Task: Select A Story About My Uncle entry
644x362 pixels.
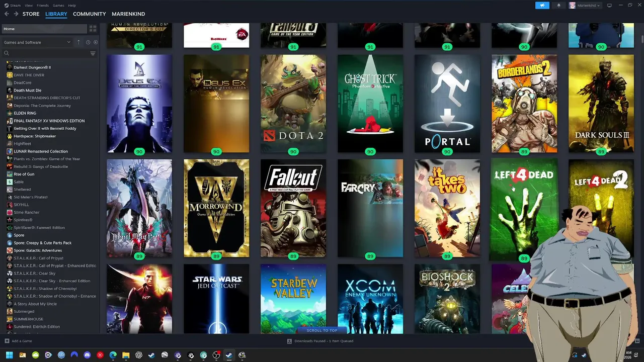Action: click(35, 304)
